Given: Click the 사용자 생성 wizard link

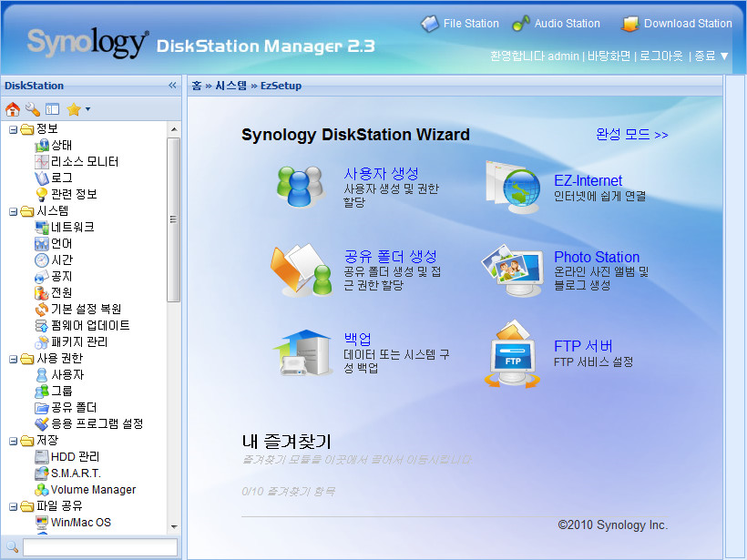Looking at the screenshot, I should coord(381,173).
